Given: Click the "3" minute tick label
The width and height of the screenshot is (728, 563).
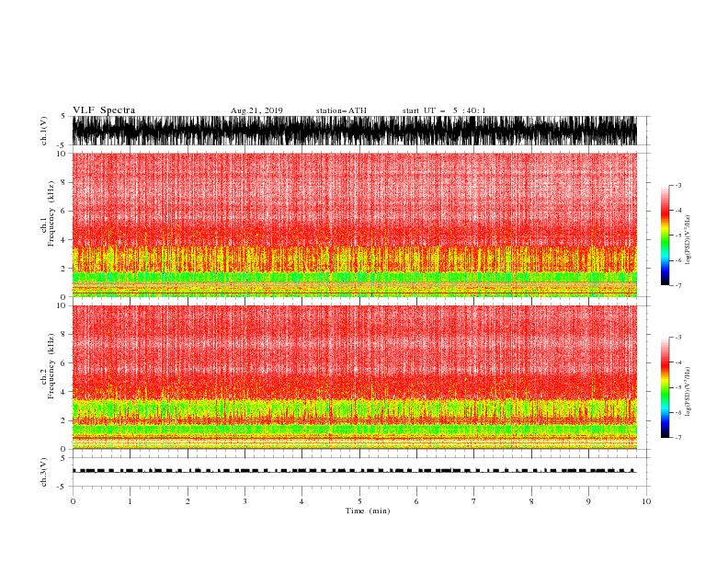Looking at the screenshot, I should (245, 501).
